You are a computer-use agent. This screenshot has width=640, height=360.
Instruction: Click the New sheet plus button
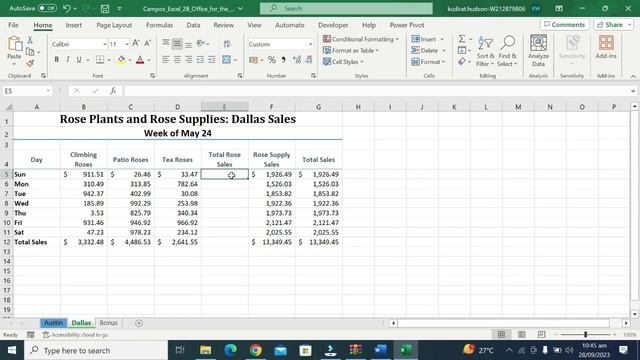(x=139, y=323)
